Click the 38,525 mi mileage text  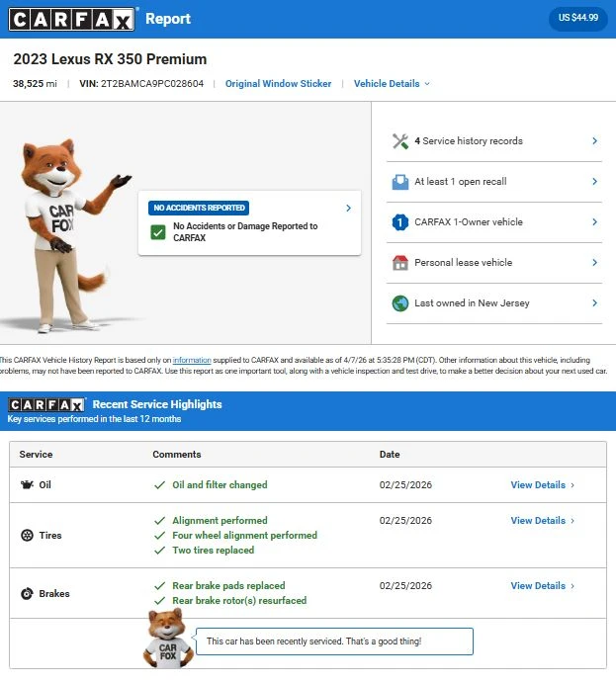pyautogui.click(x=35, y=84)
